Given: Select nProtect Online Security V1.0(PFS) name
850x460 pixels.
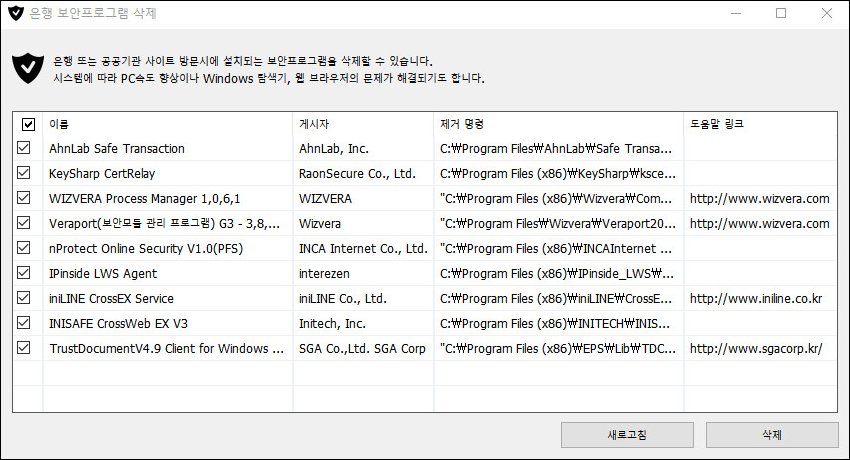Looking at the screenshot, I should pos(146,249).
